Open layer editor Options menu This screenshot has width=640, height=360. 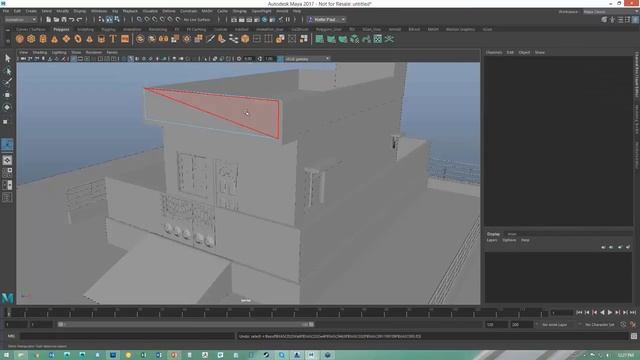509,240
